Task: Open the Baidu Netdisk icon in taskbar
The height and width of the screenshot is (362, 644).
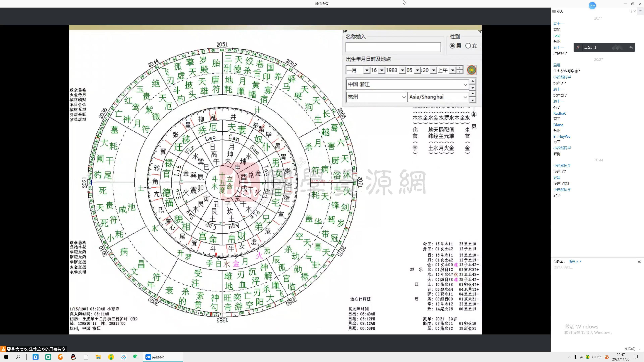Action: pos(123,357)
